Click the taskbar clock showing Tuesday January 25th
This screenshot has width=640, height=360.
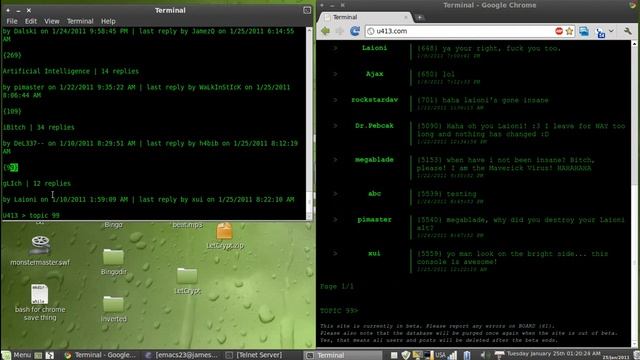pyautogui.click(x=553, y=353)
